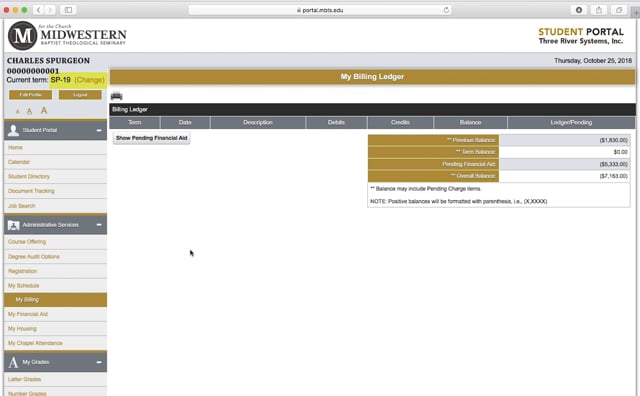Collapse the Administrative Services section
Screen dimensions: 640x396
point(99,225)
